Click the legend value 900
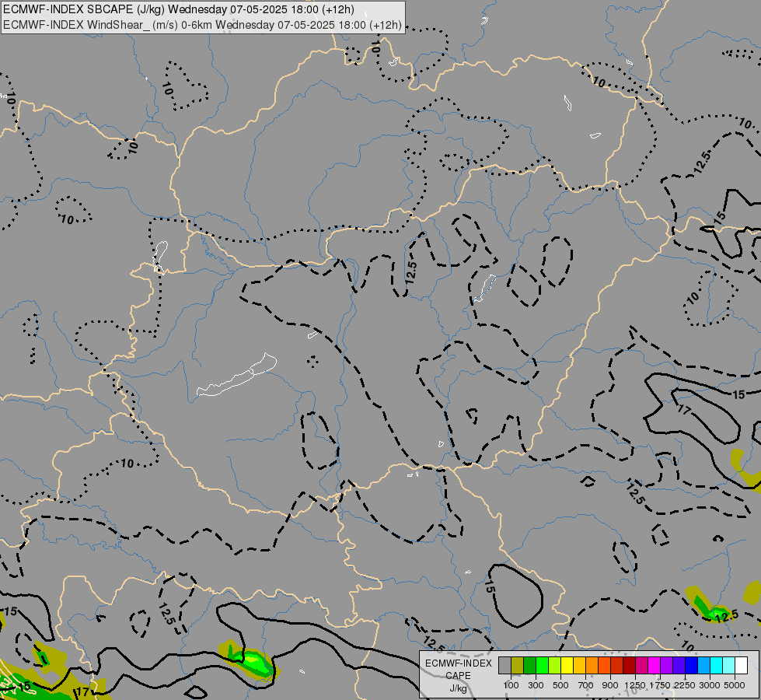The image size is (761, 700). 610,685
